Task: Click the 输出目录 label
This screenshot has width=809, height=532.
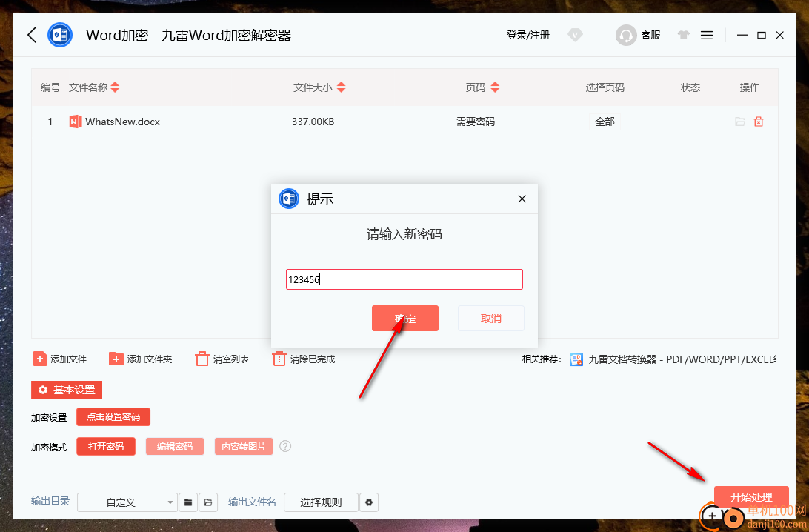Action: [x=50, y=501]
